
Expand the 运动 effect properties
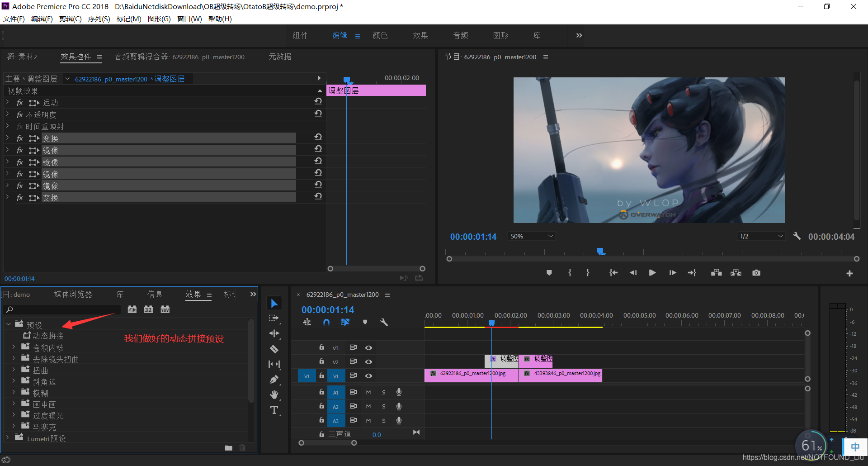[8, 102]
